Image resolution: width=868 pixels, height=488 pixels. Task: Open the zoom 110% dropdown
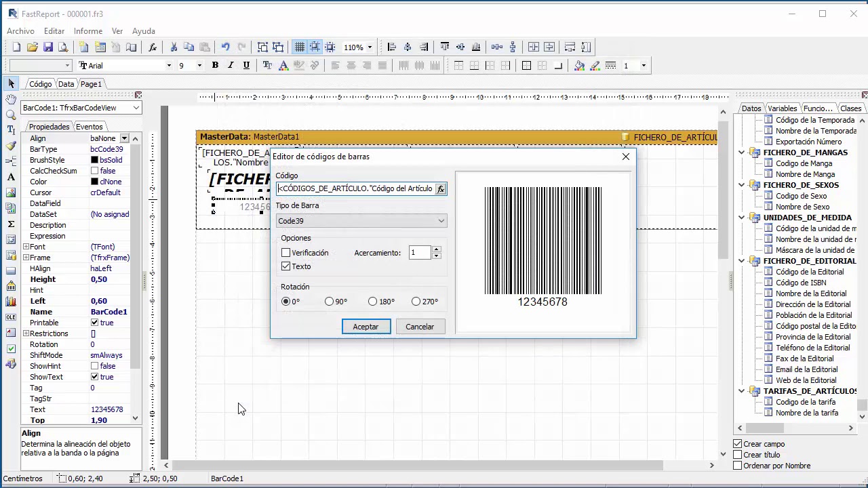coord(370,47)
